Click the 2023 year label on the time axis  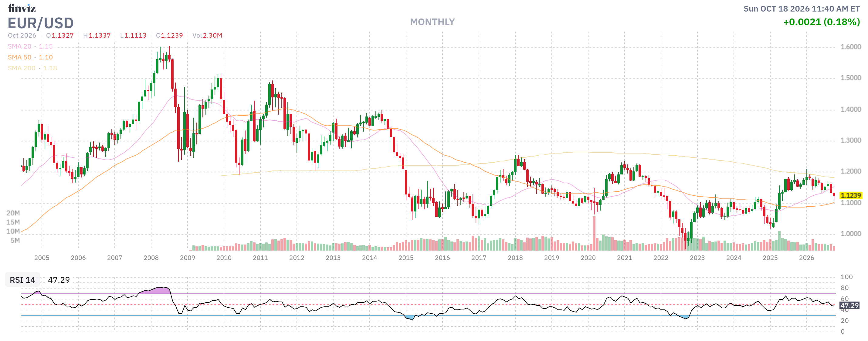[x=697, y=258]
